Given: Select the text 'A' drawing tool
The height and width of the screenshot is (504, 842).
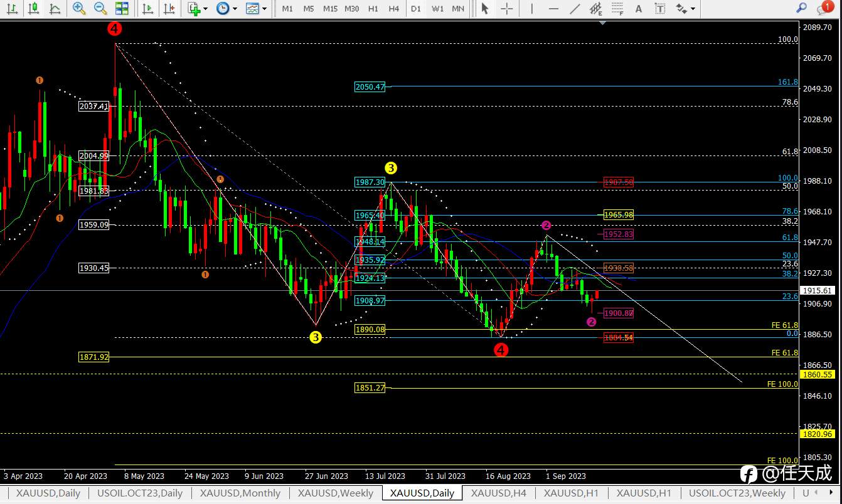Looking at the screenshot, I should [639, 9].
